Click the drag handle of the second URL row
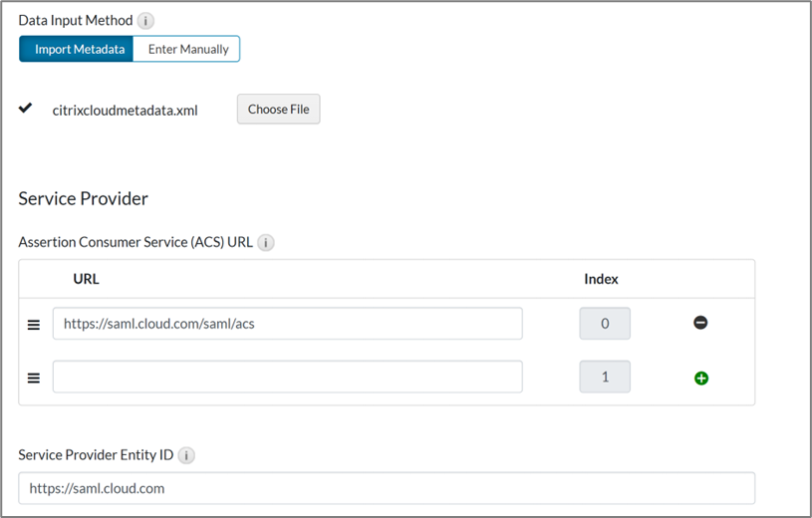Image resolution: width=812 pixels, height=518 pixels. [x=33, y=378]
